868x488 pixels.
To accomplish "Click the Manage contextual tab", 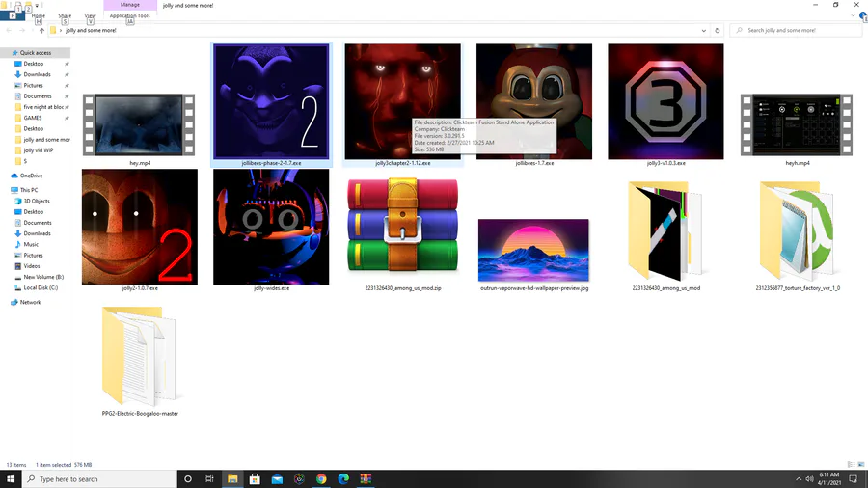I will click(130, 5).
